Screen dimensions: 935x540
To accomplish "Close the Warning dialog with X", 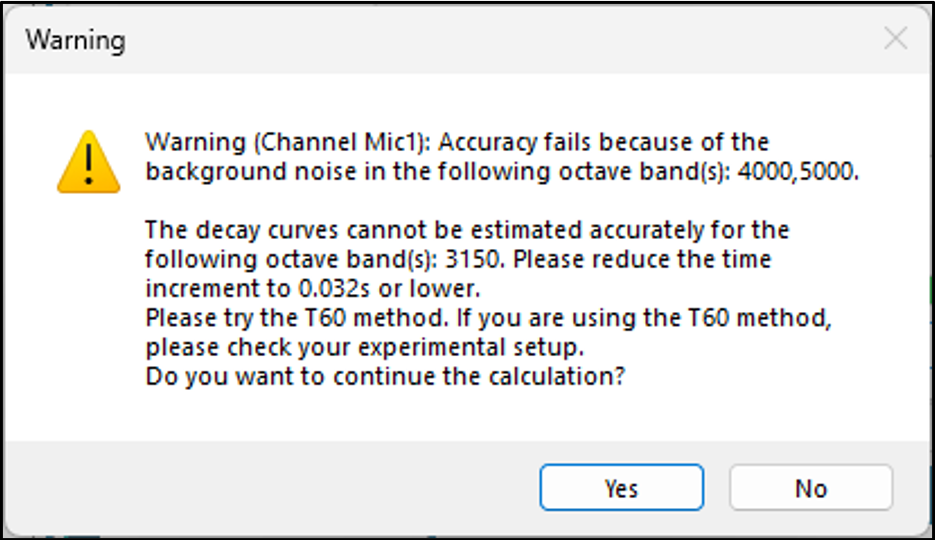I will point(895,40).
